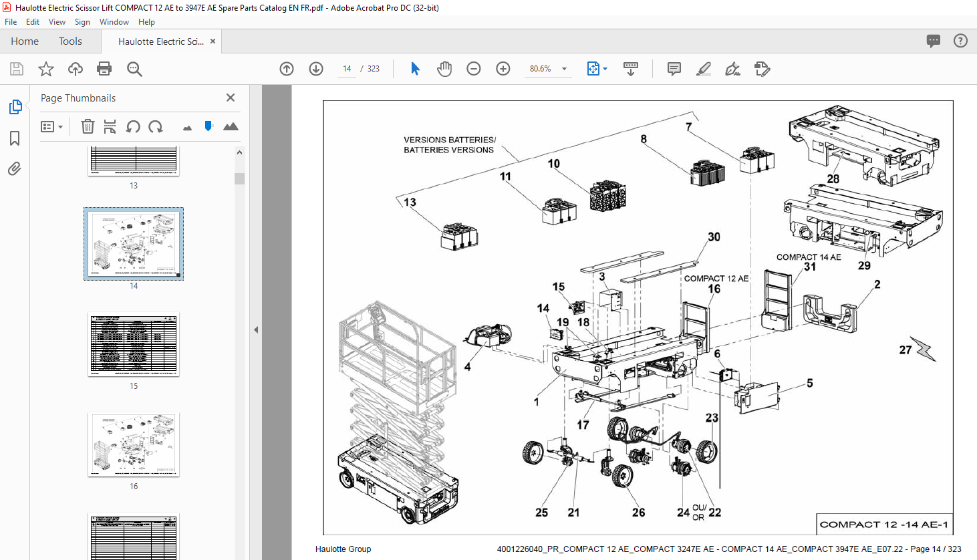977x560 pixels.
Task: Open the Edit menu
Action: click(x=33, y=22)
